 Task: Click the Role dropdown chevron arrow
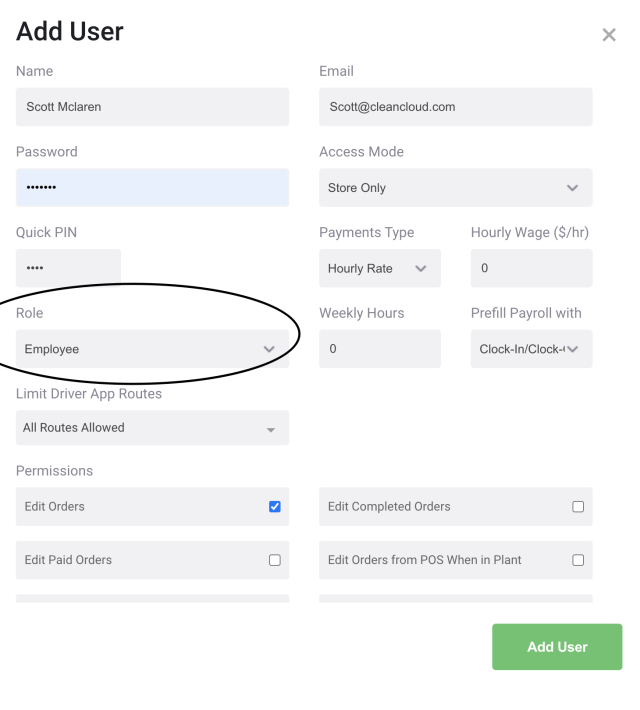[x=269, y=349]
